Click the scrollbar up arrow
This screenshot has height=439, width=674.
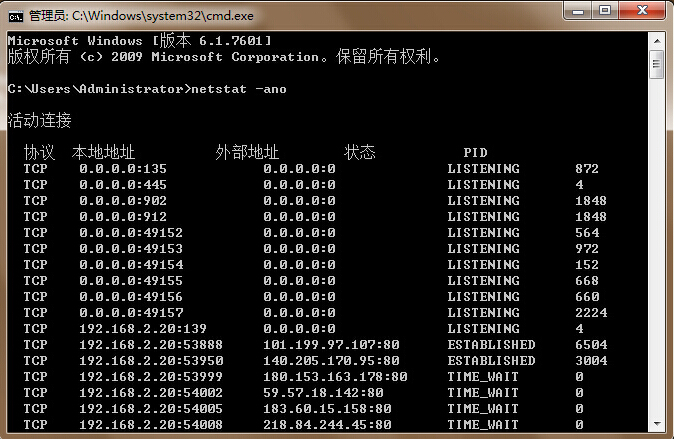point(656,40)
